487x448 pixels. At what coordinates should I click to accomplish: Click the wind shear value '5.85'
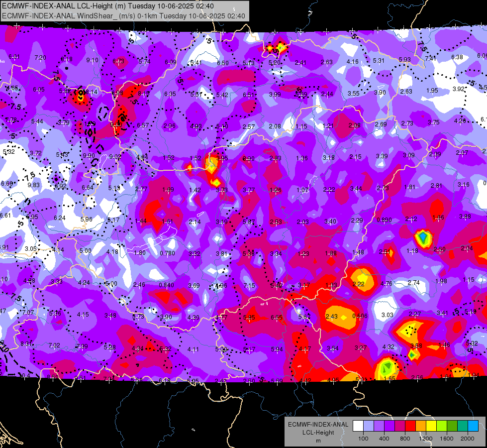(249, 318)
